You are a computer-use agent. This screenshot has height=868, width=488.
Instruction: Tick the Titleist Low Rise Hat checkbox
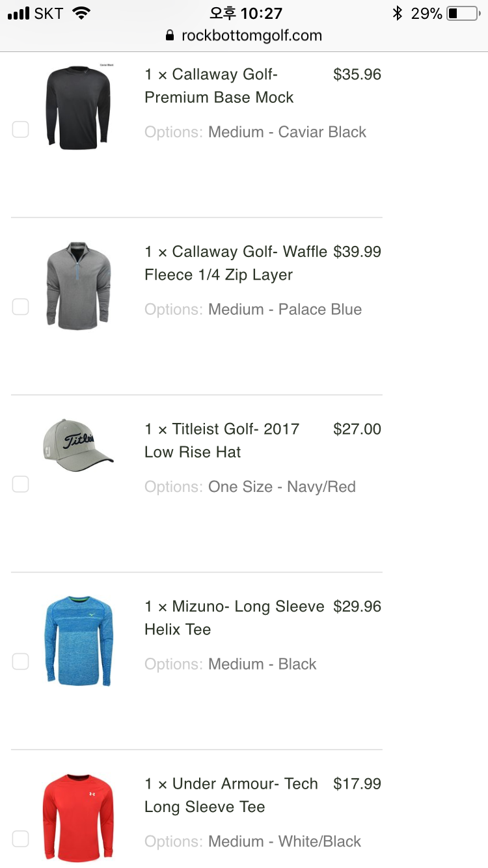21,484
